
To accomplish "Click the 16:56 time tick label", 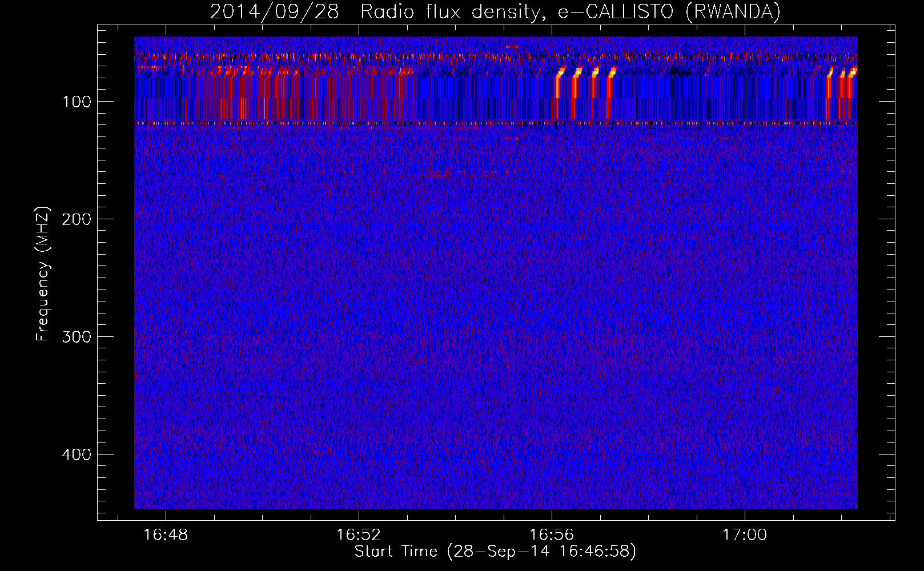I will click(x=552, y=535).
